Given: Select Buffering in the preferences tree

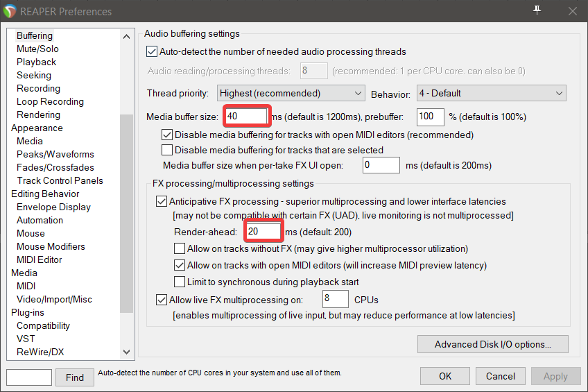Looking at the screenshot, I should coord(35,35).
